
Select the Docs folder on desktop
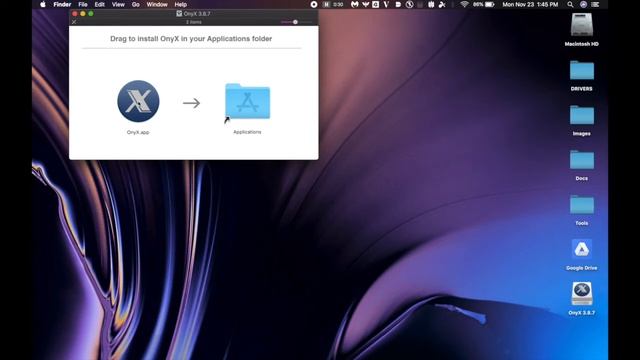coord(582,160)
